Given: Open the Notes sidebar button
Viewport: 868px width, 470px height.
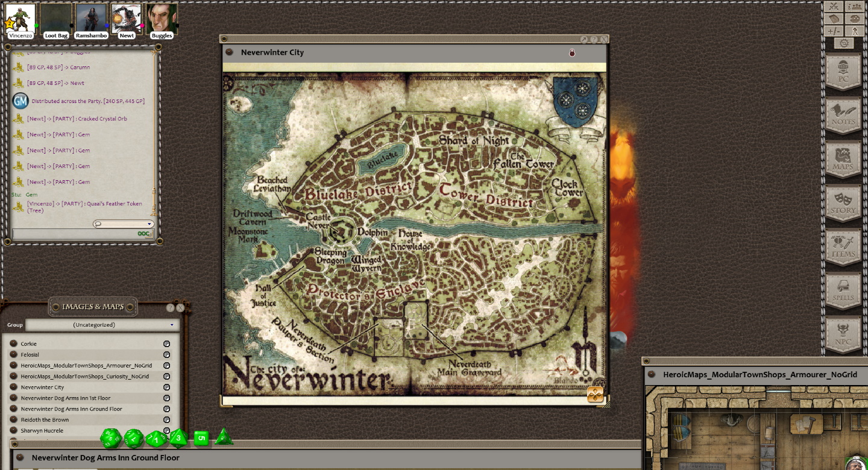Looking at the screenshot, I should [843, 116].
